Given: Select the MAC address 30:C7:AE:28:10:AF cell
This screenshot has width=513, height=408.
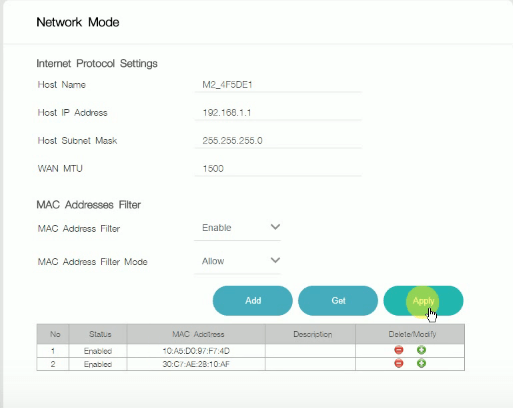Looking at the screenshot, I should point(196,364).
